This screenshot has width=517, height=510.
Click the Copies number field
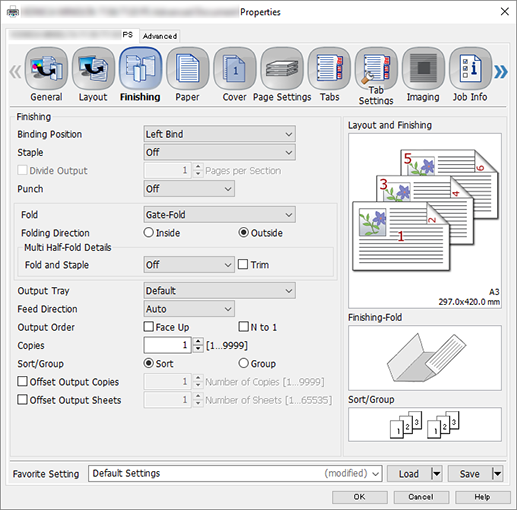[167, 345]
